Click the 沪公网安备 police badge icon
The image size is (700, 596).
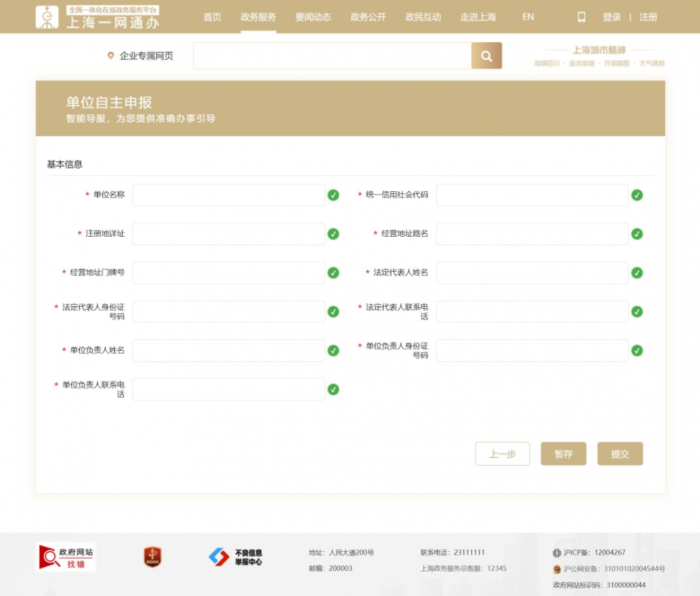556,569
